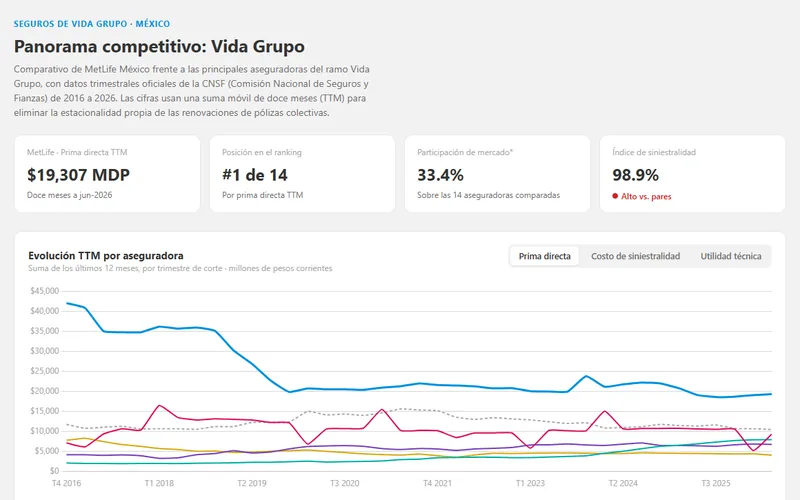Image resolution: width=800 pixels, height=500 pixels.
Task: Click the $20,000 y-axis label
Action: (45, 391)
